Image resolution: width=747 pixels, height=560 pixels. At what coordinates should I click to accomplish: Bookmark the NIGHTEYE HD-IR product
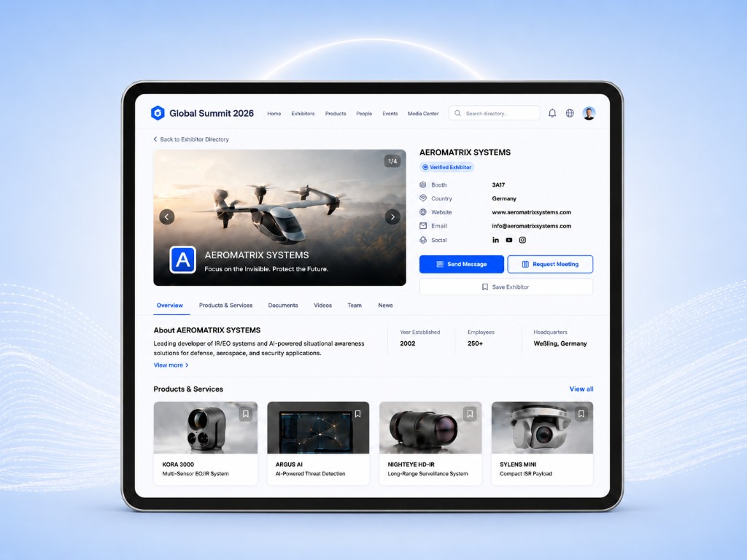tap(470, 414)
